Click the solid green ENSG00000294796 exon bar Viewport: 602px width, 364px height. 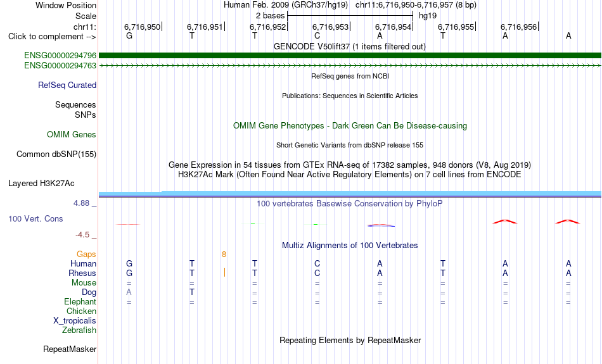tap(350, 56)
